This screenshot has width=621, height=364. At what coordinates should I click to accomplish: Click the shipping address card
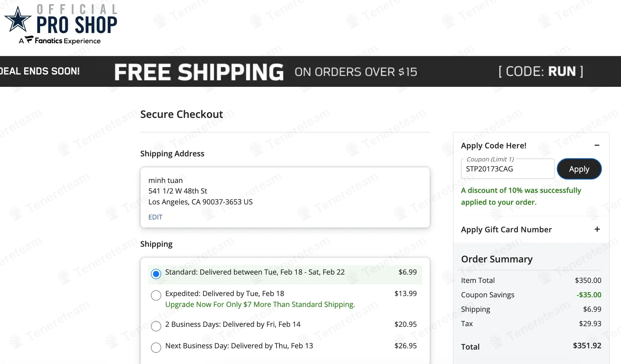click(285, 197)
